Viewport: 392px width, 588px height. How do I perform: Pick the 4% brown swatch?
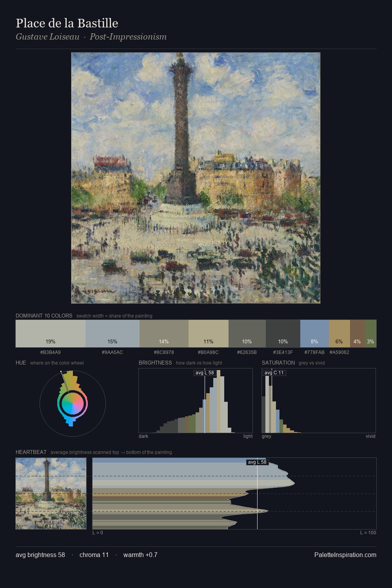tap(358, 334)
